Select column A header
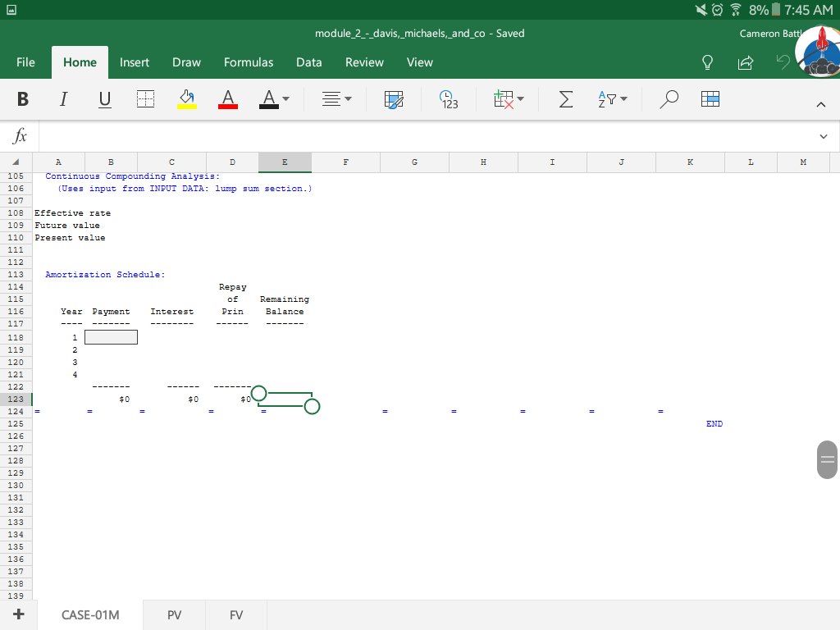This screenshot has width=840, height=630. coord(58,162)
